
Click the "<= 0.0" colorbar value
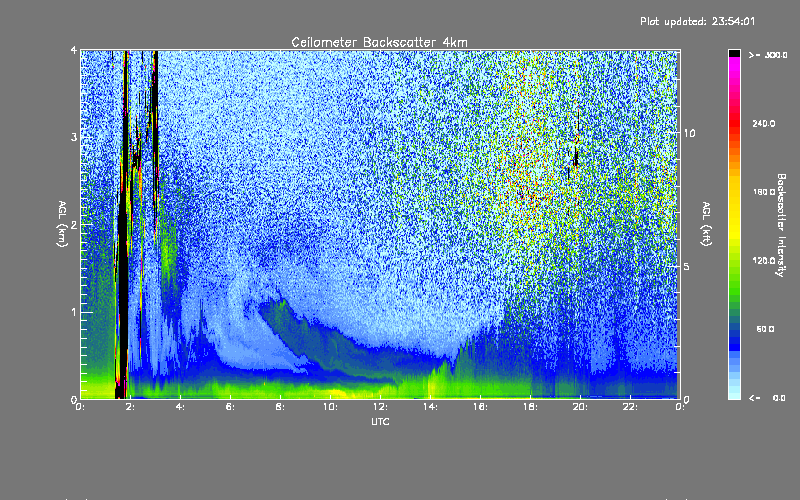click(768, 398)
